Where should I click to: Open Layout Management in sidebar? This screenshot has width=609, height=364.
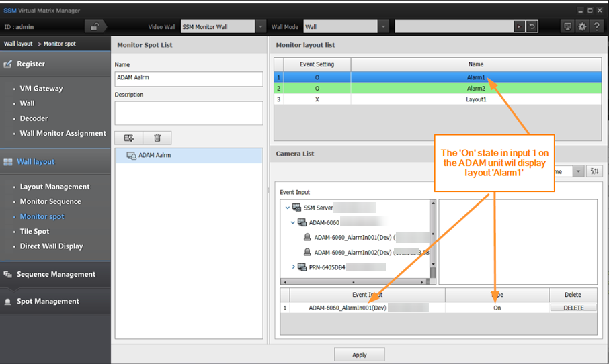click(54, 187)
